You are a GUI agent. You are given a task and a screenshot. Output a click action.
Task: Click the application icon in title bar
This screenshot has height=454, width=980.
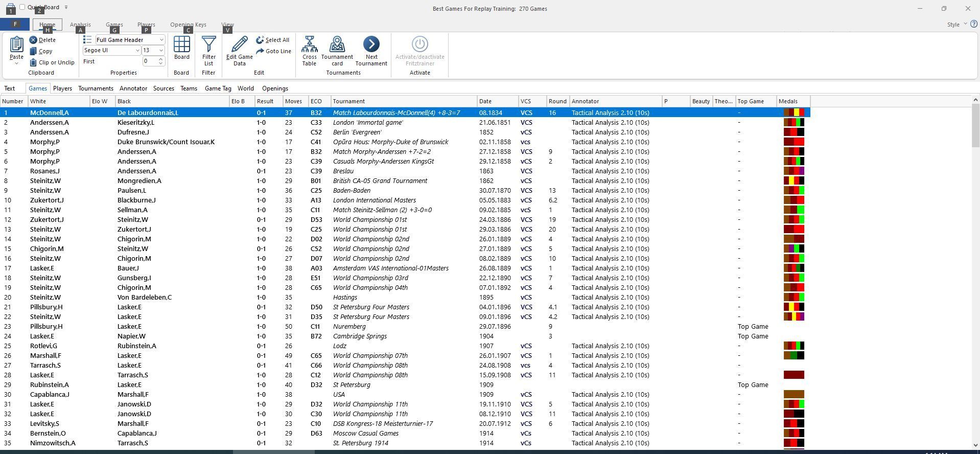(11, 8)
